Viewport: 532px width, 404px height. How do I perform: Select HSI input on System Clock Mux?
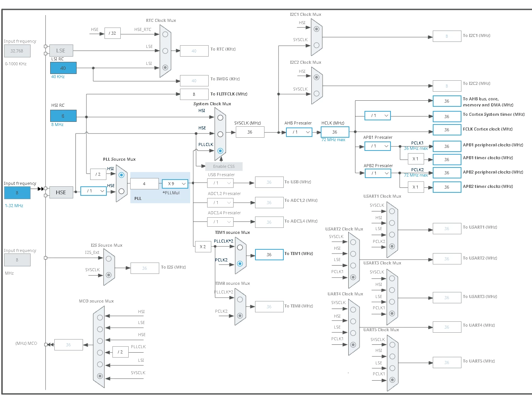(x=220, y=118)
